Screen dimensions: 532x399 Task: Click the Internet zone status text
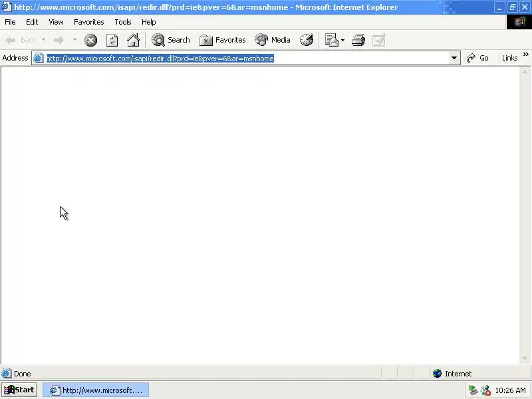(x=458, y=374)
